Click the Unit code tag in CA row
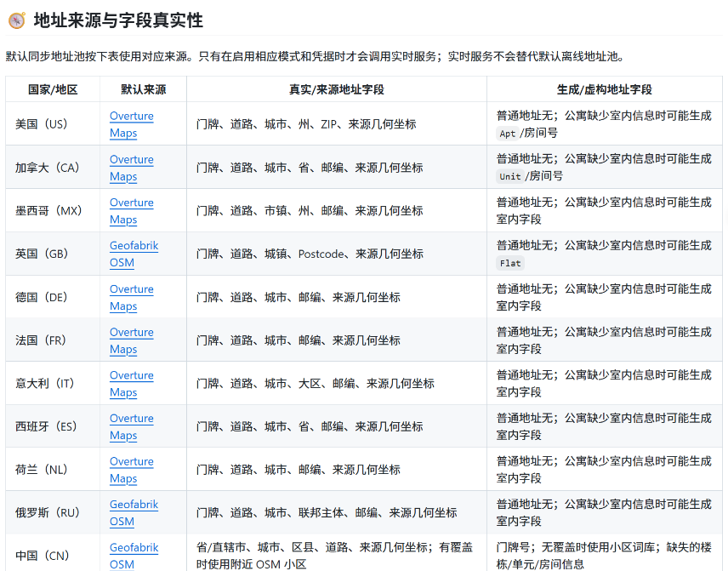The width and height of the screenshot is (728, 571). 510,176
